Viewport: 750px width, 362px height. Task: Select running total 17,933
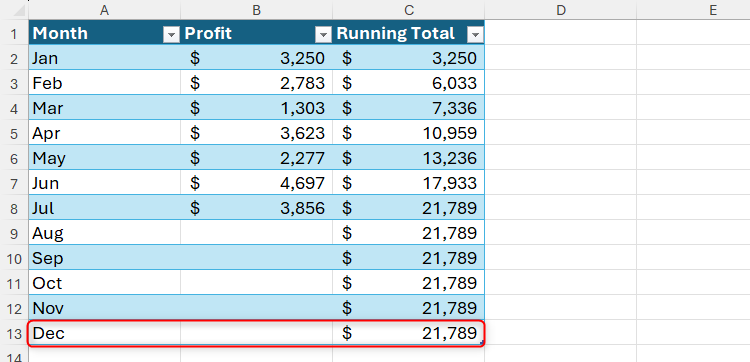(x=408, y=183)
